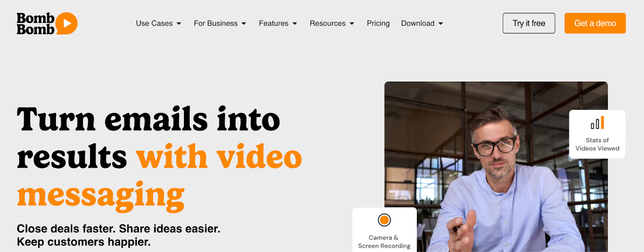The height and width of the screenshot is (252, 644).
Task: Expand the Resources dropdown arrow
Action: [352, 24]
